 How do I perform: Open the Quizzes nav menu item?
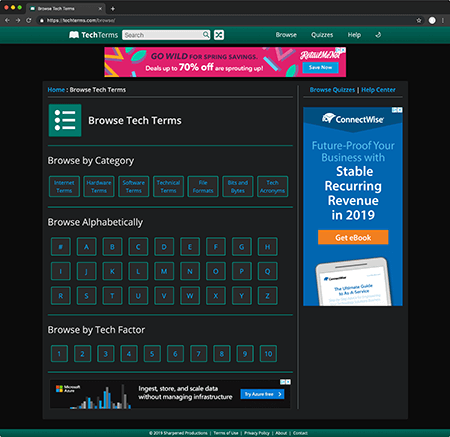(322, 35)
